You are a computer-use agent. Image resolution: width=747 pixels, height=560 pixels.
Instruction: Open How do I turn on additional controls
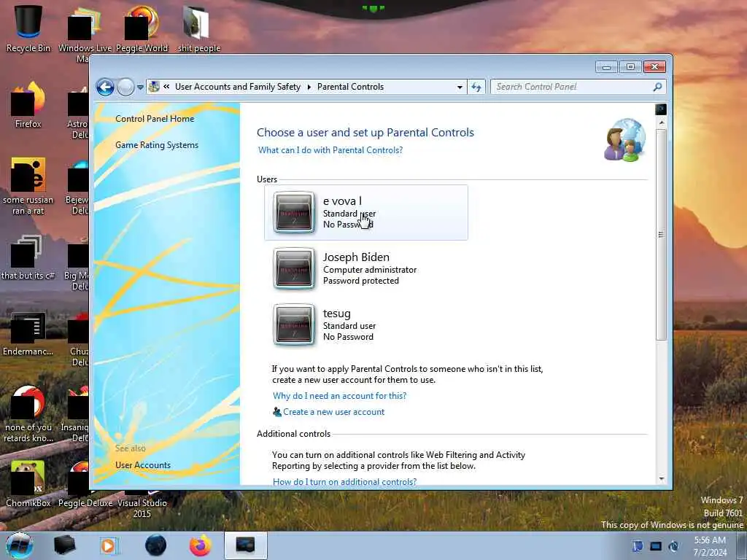pos(344,481)
